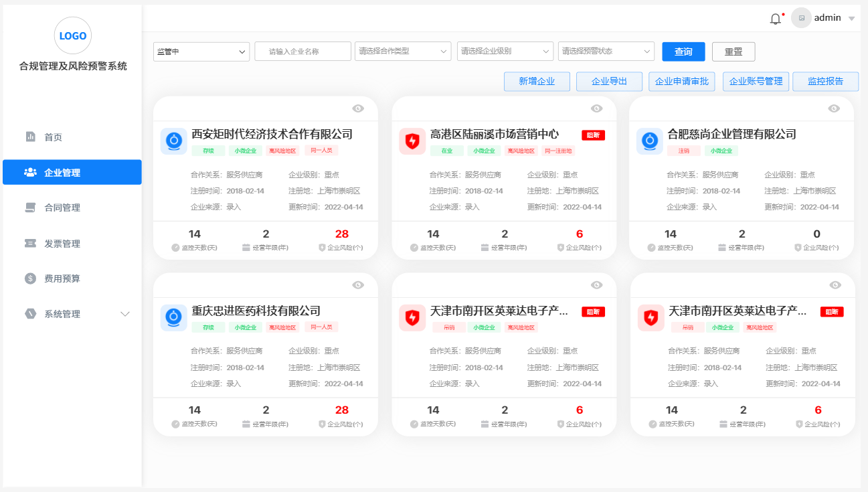Image resolution: width=868 pixels, height=492 pixels.
Task: Toggle eye icon on 重庆忠进医药 card
Action: pyautogui.click(x=358, y=285)
